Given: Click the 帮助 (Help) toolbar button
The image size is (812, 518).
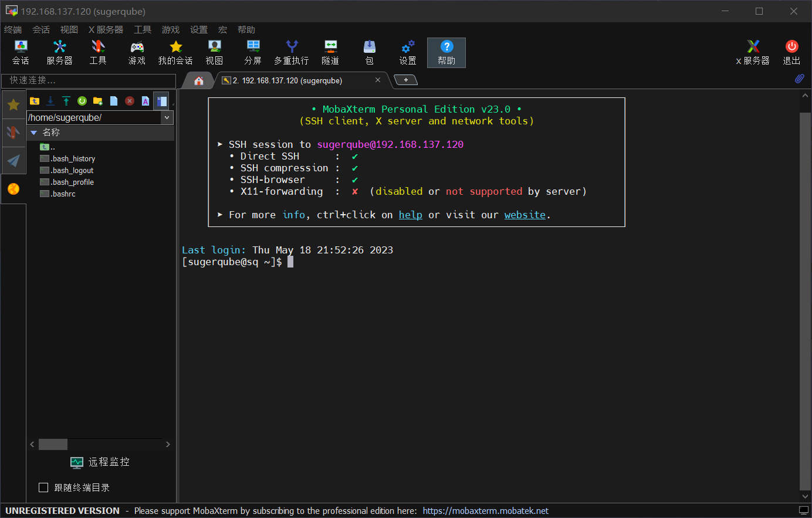Looking at the screenshot, I should (446, 53).
